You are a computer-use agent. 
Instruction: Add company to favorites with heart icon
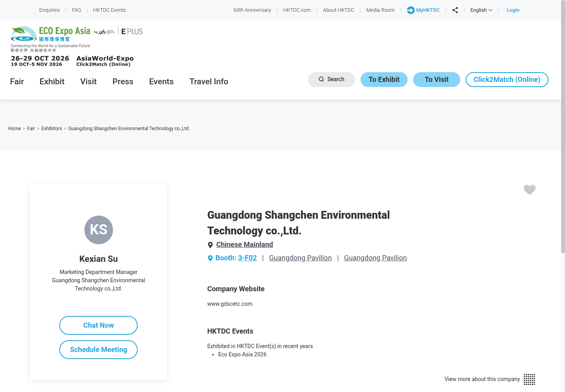click(530, 190)
